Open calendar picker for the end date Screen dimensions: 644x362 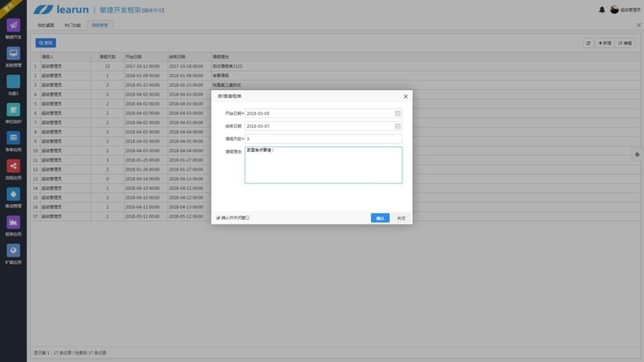click(398, 126)
